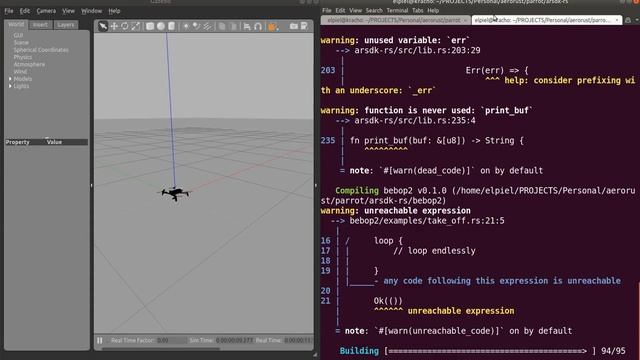The image size is (640, 360).
Task: Add a directional light in Gazebo
Action: (208, 26)
